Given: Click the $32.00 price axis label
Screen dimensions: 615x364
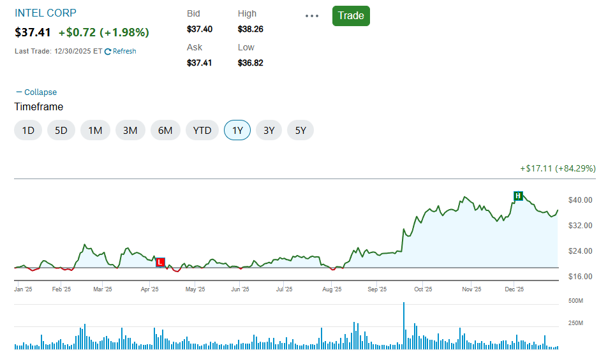Looking at the screenshot, I should pyautogui.click(x=580, y=225).
